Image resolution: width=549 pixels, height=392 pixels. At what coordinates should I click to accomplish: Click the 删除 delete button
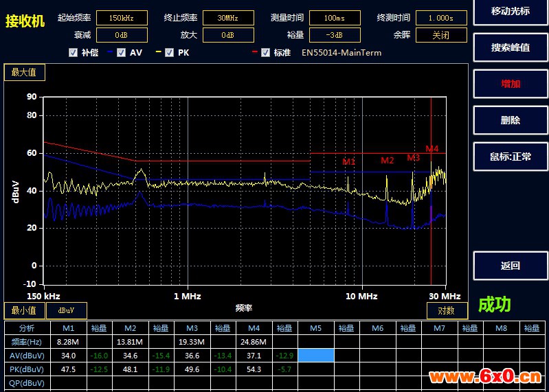point(510,120)
